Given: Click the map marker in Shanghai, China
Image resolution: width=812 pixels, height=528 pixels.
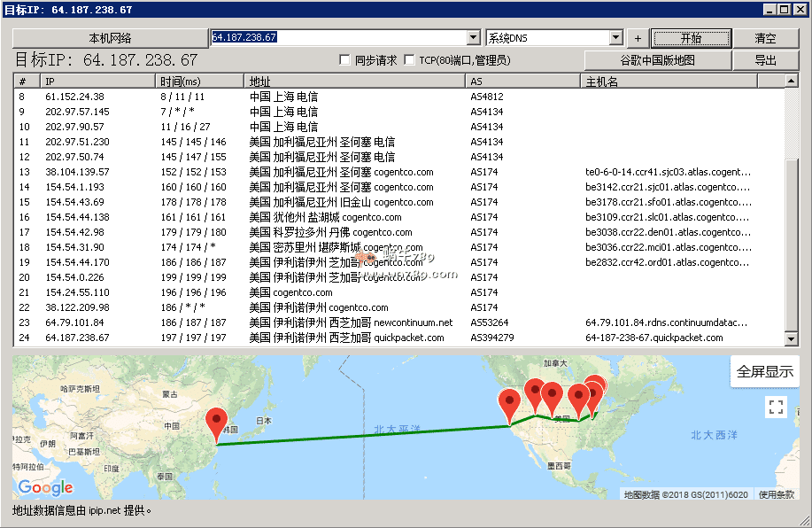Looking at the screenshot, I should [x=216, y=423].
